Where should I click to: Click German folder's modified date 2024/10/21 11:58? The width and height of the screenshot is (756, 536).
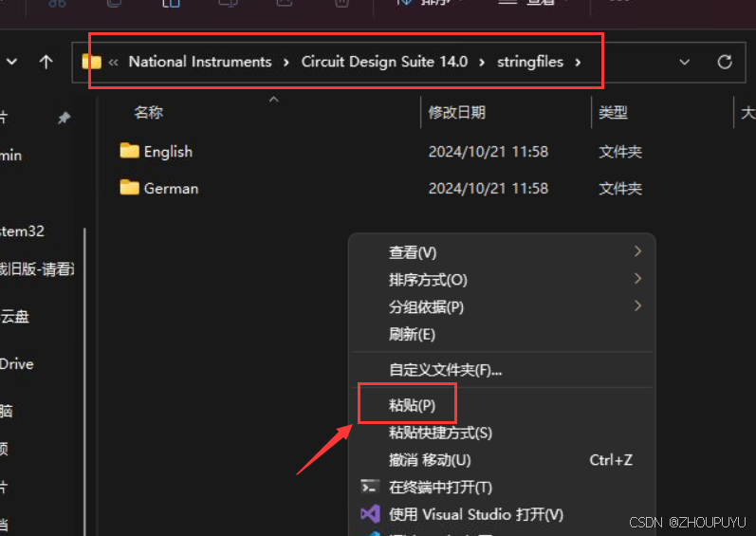[488, 188]
